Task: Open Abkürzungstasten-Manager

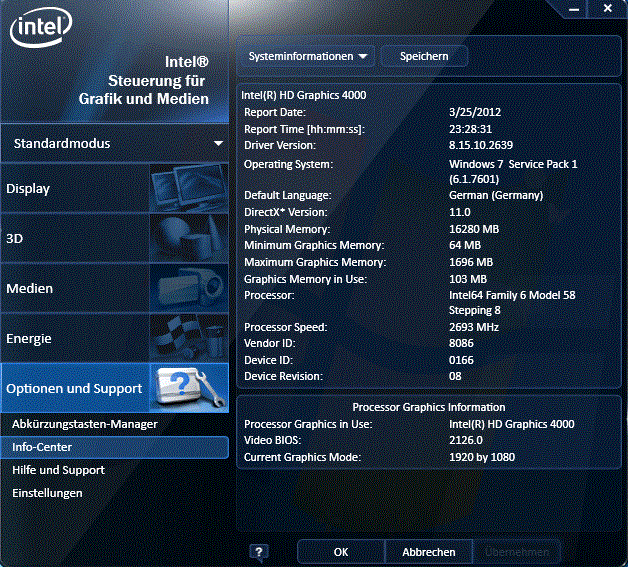Action: point(85,424)
